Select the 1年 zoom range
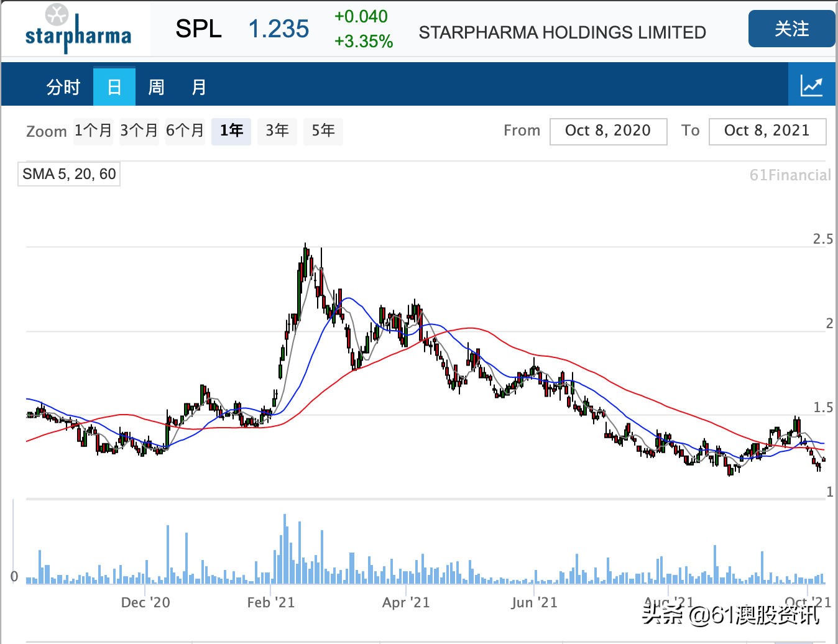The width and height of the screenshot is (838, 644). point(231,131)
